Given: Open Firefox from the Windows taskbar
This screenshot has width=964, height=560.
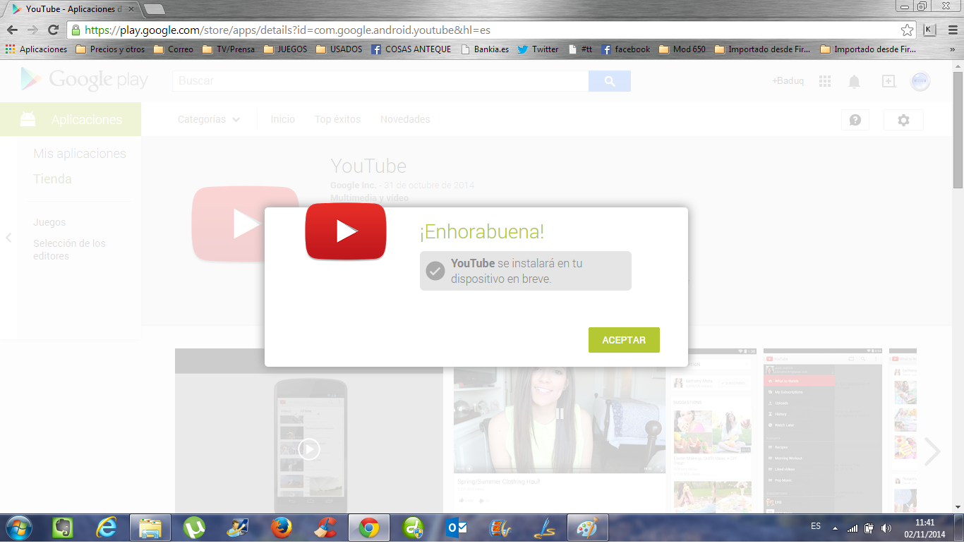Looking at the screenshot, I should click(x=282, y=528).
